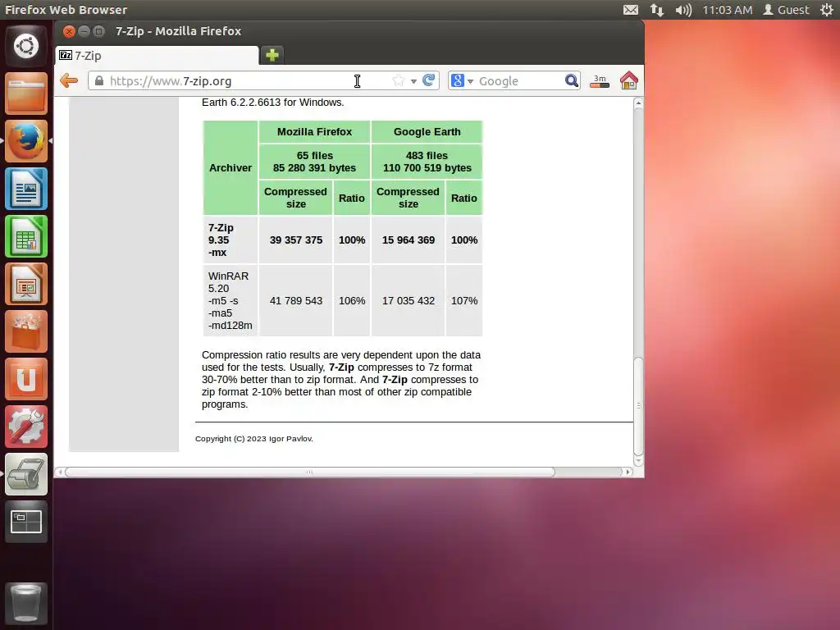Click the padlock icon in address bar
This screenshot has height=630, width=840.
(x=99, y=81)
